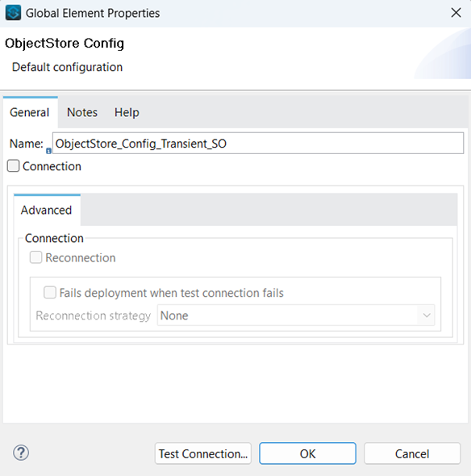Select the Advanced tab

pos(47,210)
